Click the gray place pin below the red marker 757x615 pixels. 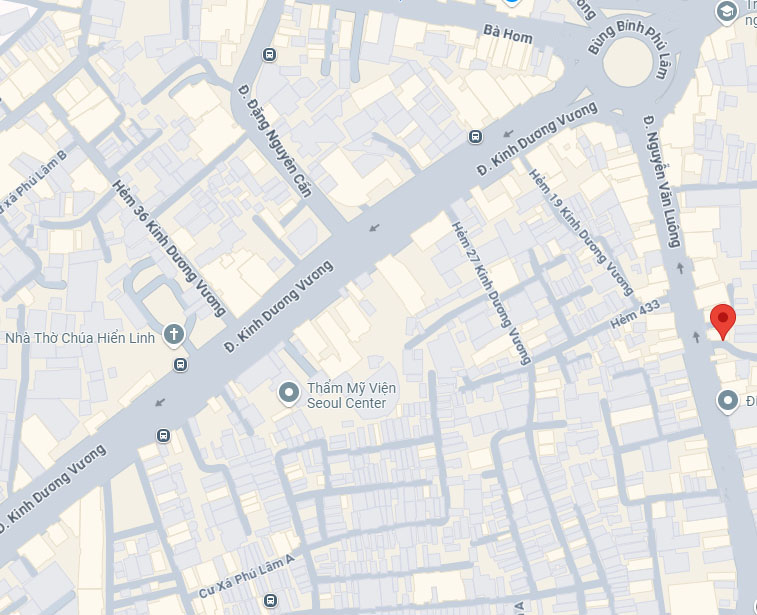(x=728, y=401)
